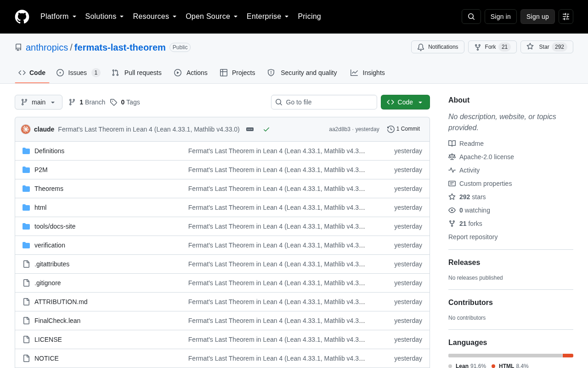Fork the repository
Screen dimensions: 588x368
click(492, 47)
